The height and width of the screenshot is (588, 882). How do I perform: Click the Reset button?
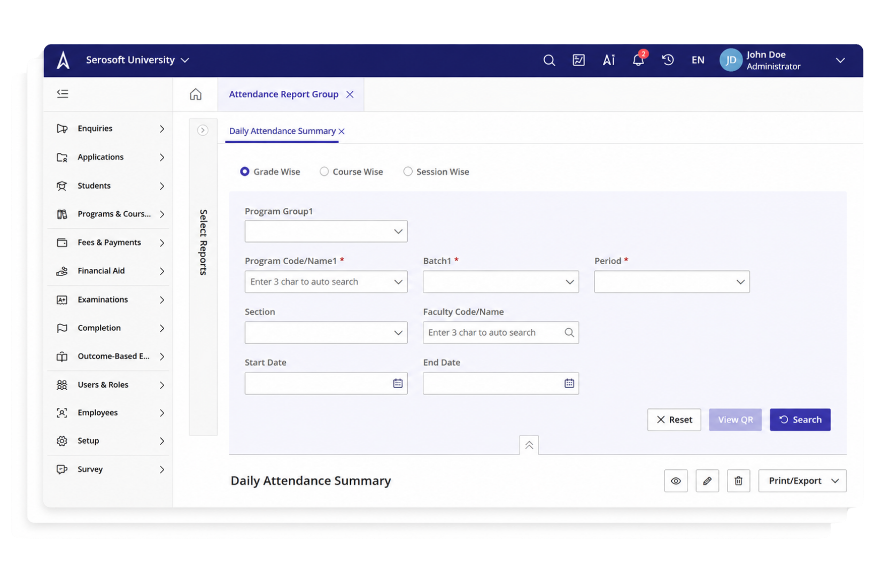click(674, 420)
